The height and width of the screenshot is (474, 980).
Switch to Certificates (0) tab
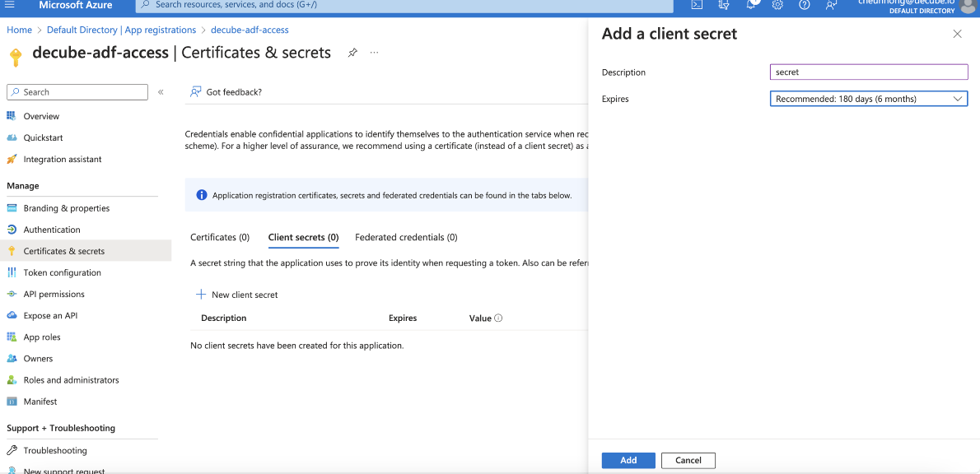[x=220, y=237]
